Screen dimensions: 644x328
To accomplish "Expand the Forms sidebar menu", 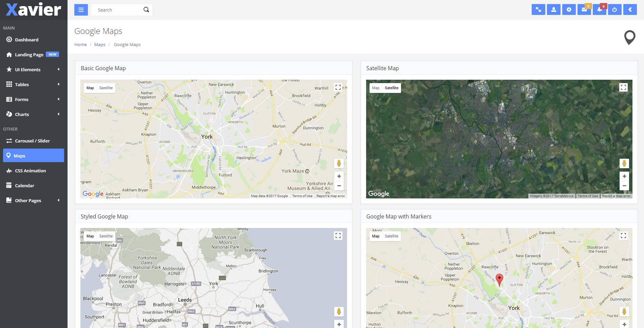I will coord(33,99).
